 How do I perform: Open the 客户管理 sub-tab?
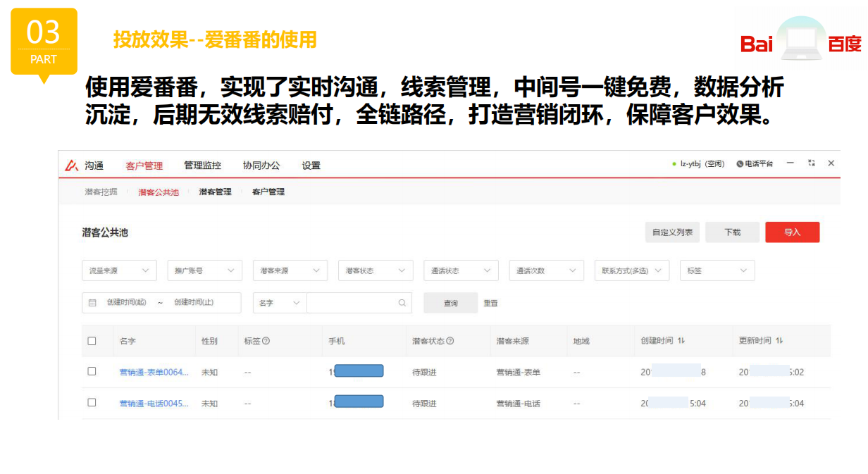[x=268, y=192]
